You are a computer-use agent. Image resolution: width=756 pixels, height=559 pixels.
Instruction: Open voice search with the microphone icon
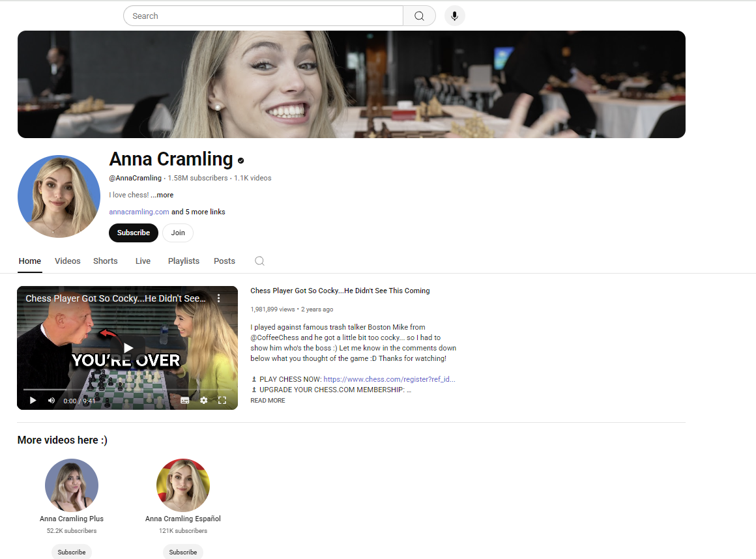[x=454, y=16]
